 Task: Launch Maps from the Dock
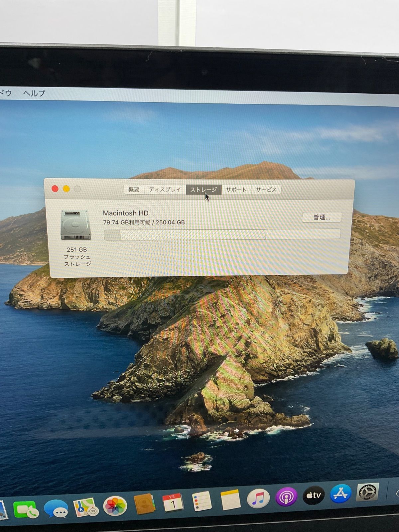pyautogui.click(x=85, y=507)
